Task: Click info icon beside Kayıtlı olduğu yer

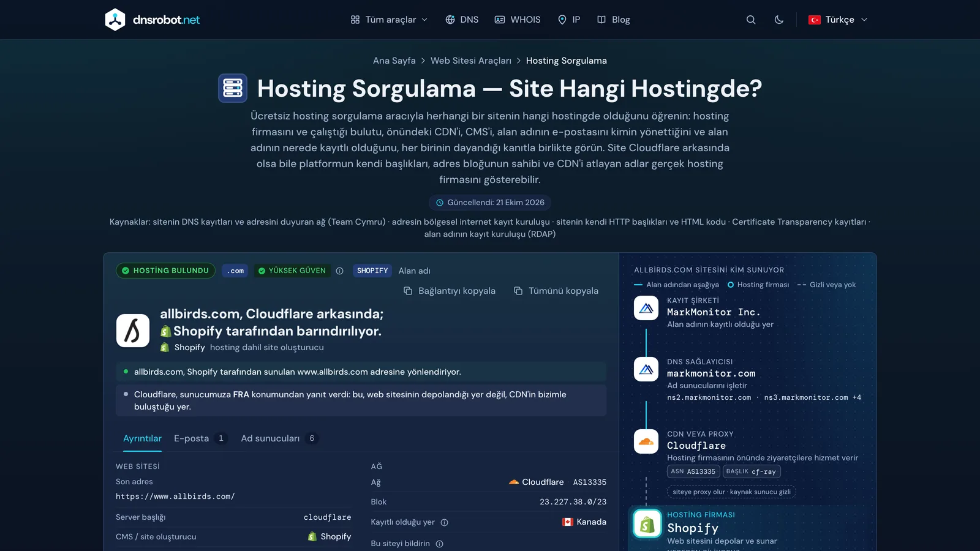Action: pyautogui.click(x=445, y=522)
